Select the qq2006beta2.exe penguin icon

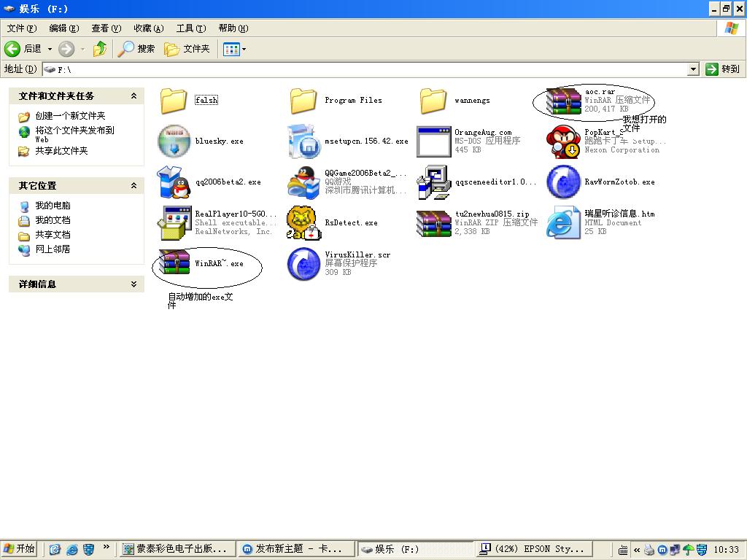click(174, 182)
